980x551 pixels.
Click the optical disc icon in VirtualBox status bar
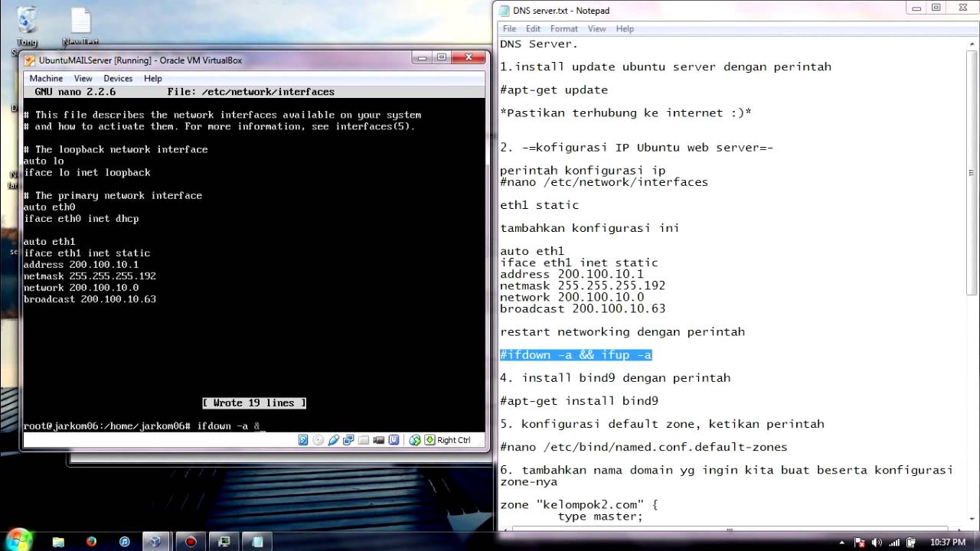318,440
